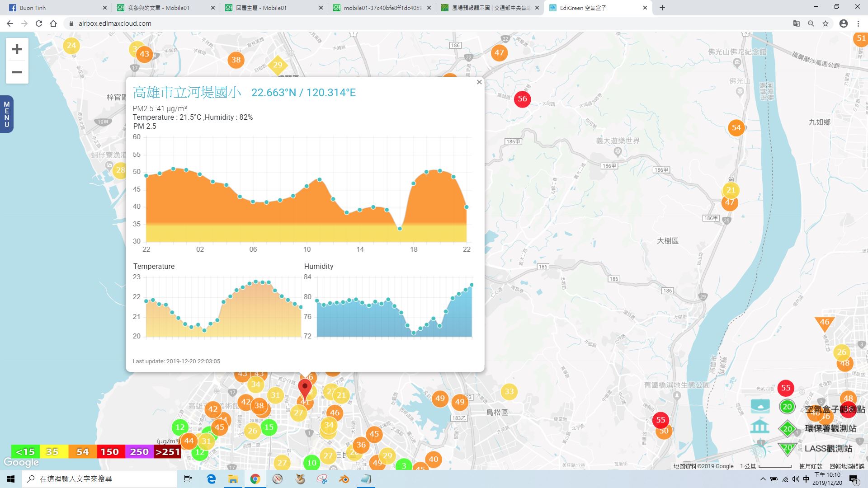Open Windows Start menu
868x488 pixels.
[x=11, y=479]
